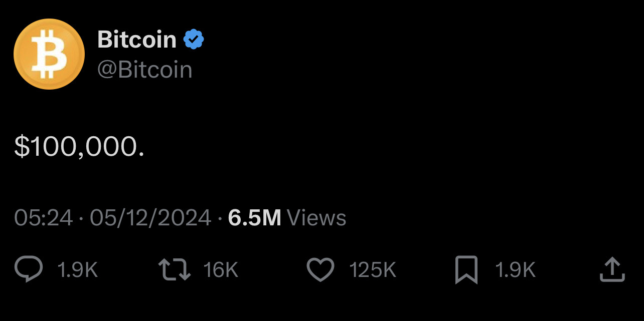Repost using the retweet arrows icon
This screenshot has height=321, width=644.
174,270
